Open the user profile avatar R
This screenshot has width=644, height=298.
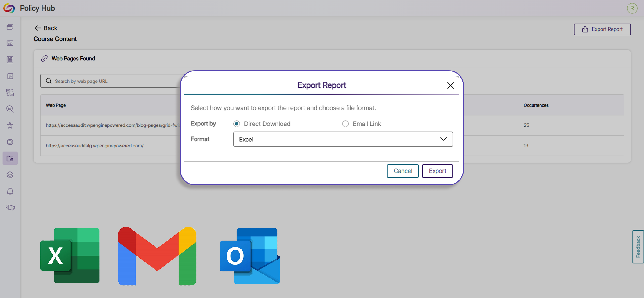click(x=632, y=8)
